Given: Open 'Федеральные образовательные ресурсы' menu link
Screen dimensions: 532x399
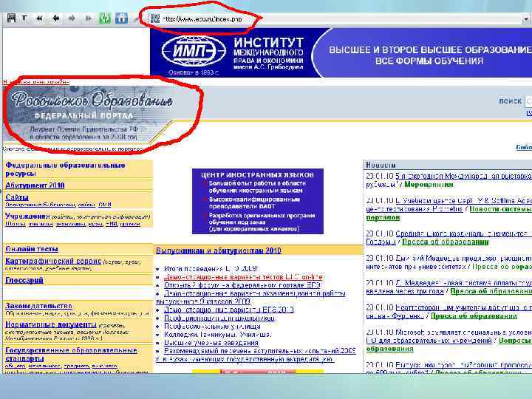Looking at the screenshot, I should 66,169.
